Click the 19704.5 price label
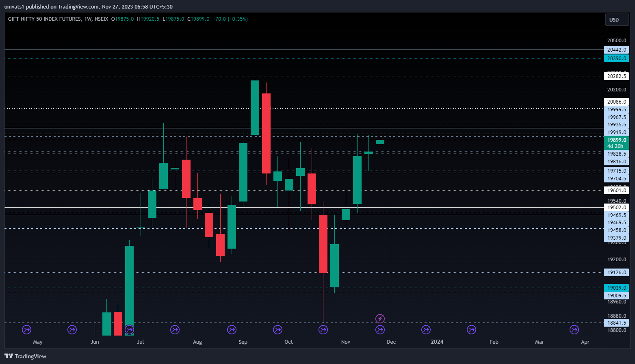 tap(616, 179)
